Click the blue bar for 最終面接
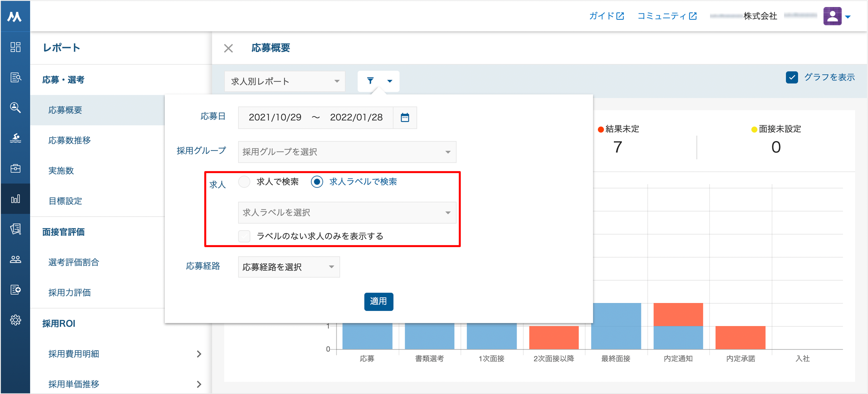The image size is (868, 394). coord(616,326)
